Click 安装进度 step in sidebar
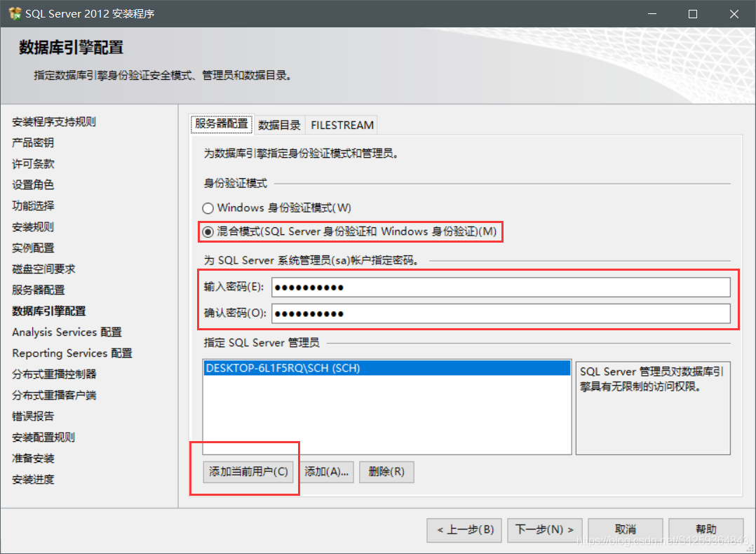 pyautogui.click(x=33, y=480)
